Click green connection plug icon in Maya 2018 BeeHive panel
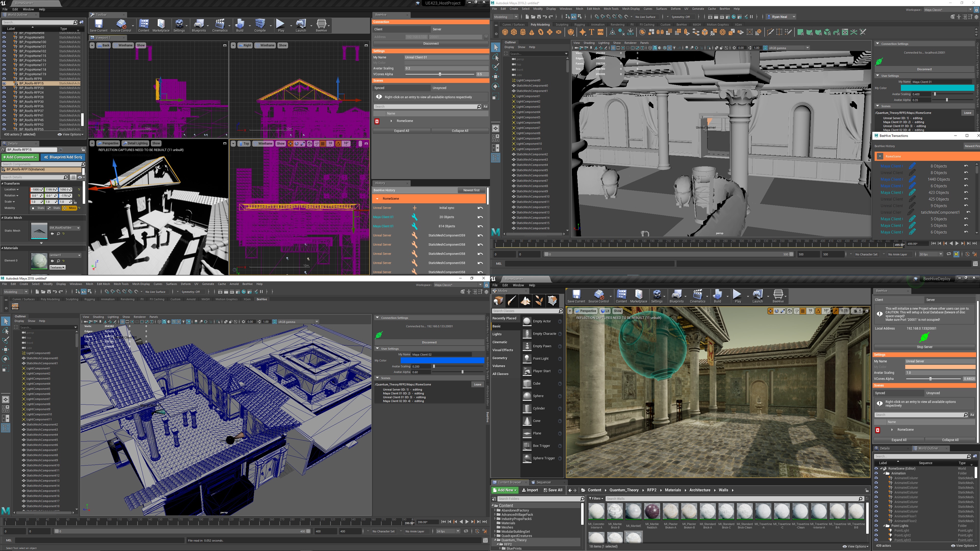Screen dimensions: 980x551 (x=378, y=335)
